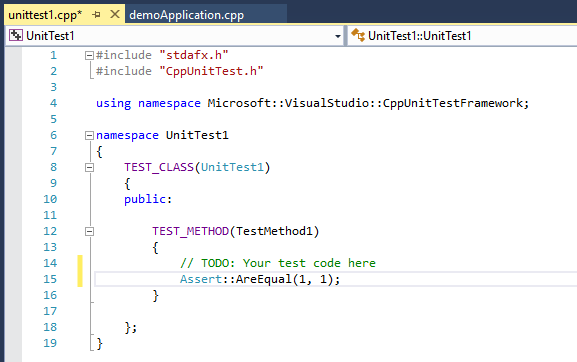Click the using keyword on line 4

click(x=113, y=103)
